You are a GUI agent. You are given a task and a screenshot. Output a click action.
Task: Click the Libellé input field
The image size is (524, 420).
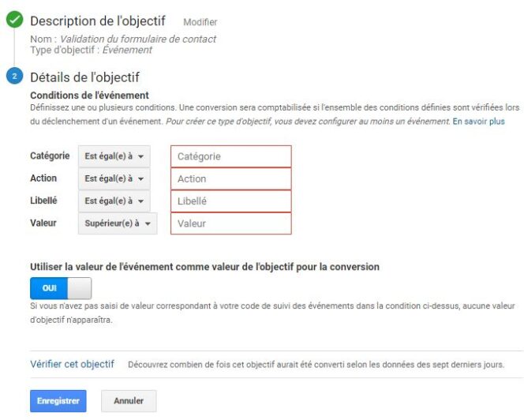pos(230,201)
